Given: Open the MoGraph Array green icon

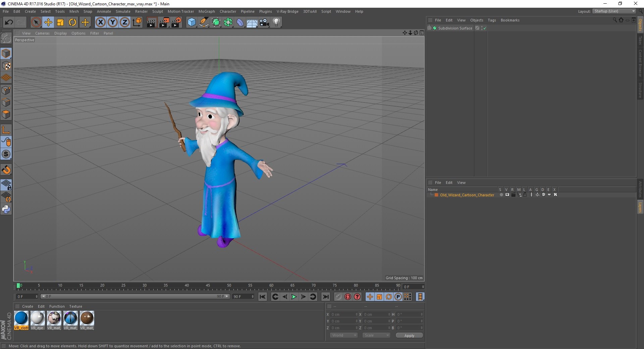Looking at the screenshot, I should pyautogui.click(x=228, y=22).
